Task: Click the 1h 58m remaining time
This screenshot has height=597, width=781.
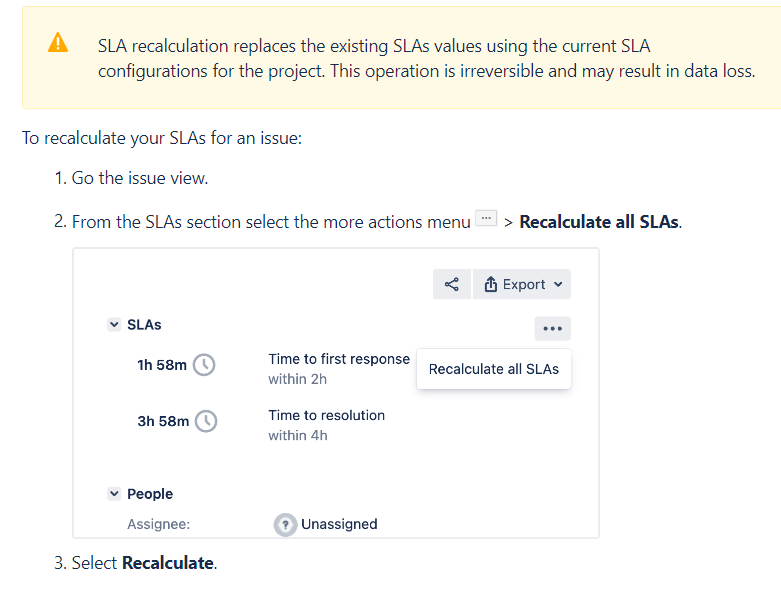Action: point(162,365)
